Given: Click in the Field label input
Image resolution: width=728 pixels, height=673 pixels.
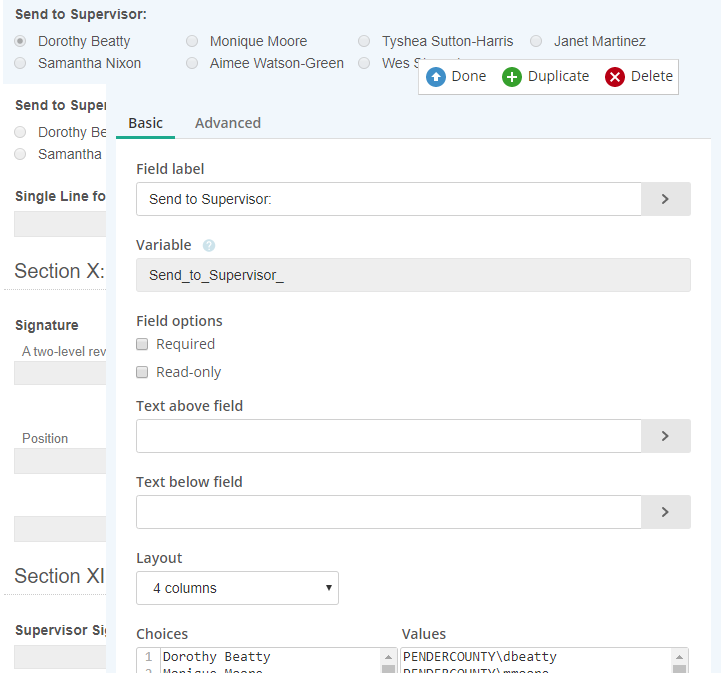Looking at the screenshot, I should click(x=389, y=199).
